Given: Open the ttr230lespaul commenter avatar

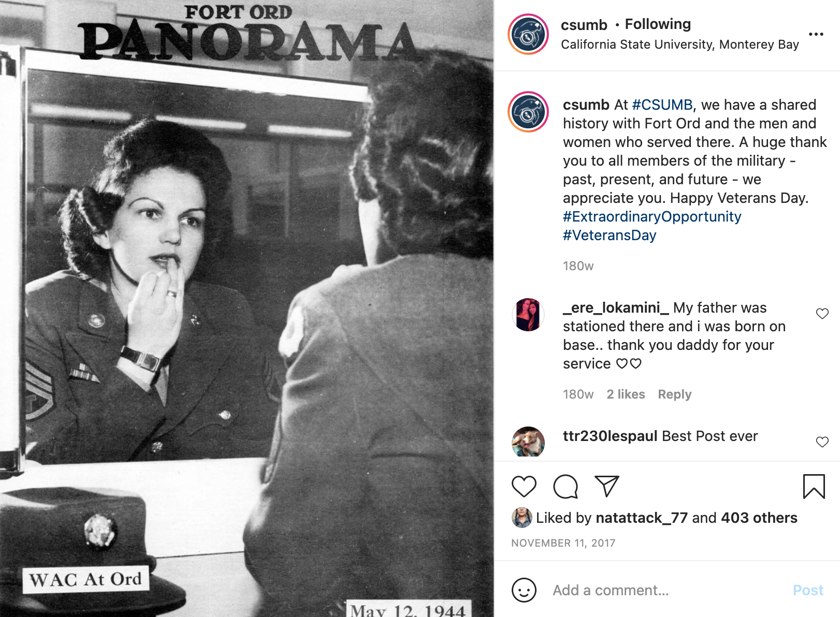Looking at the screenshot, I should 528,442.
